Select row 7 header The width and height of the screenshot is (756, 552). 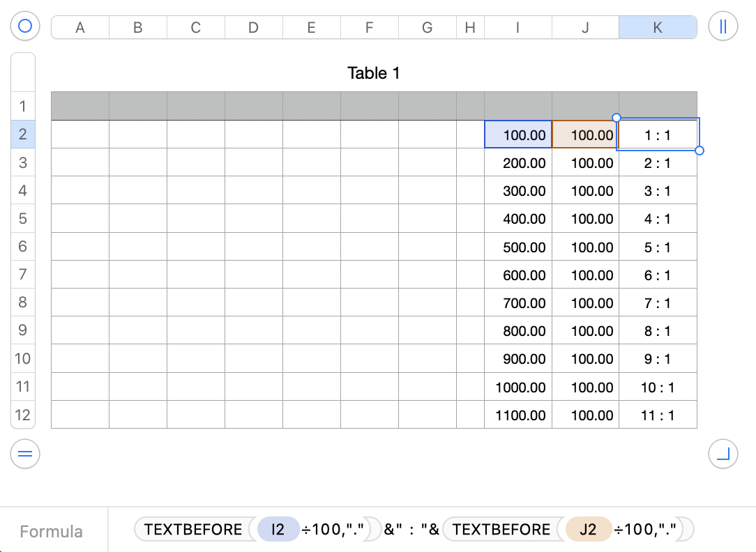pos(22,274)
